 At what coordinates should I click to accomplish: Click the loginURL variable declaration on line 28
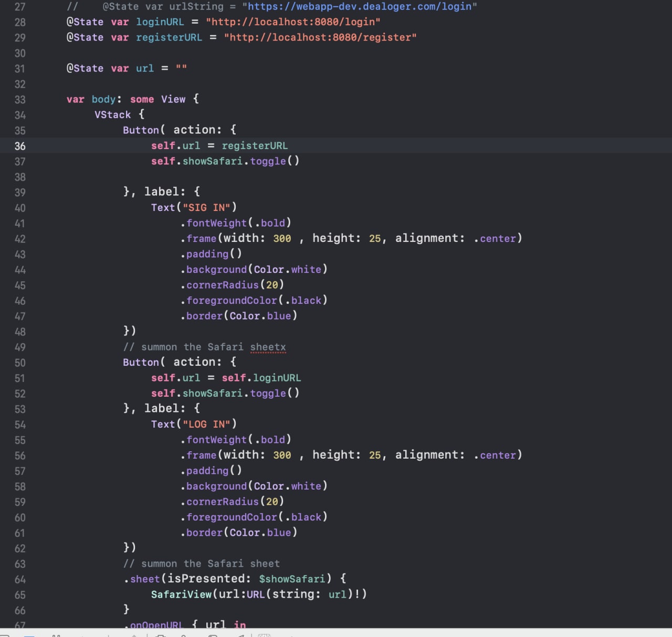click(x=160, y=22)
